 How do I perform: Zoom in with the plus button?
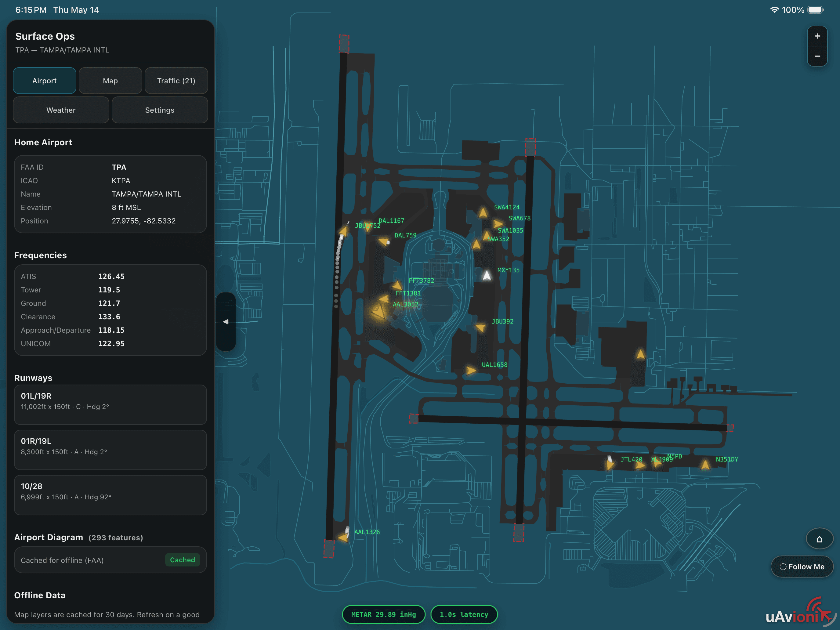[x=817, y=36]
